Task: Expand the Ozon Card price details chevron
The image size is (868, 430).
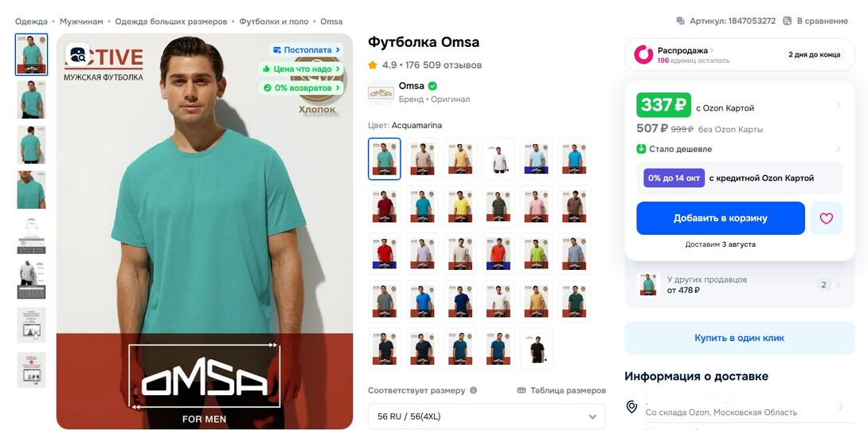Action: (x=838, y=105)
